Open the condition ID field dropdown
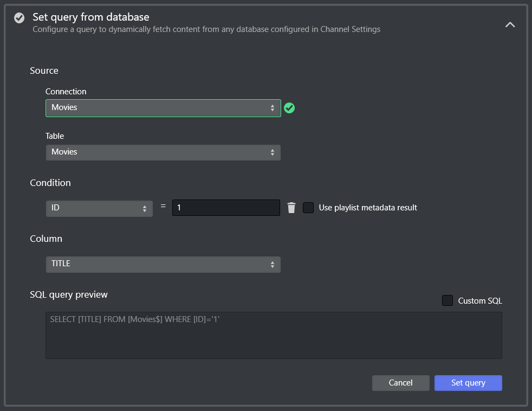Image resolution: width=532 pixels, height=411 pixels. [99, 208]
